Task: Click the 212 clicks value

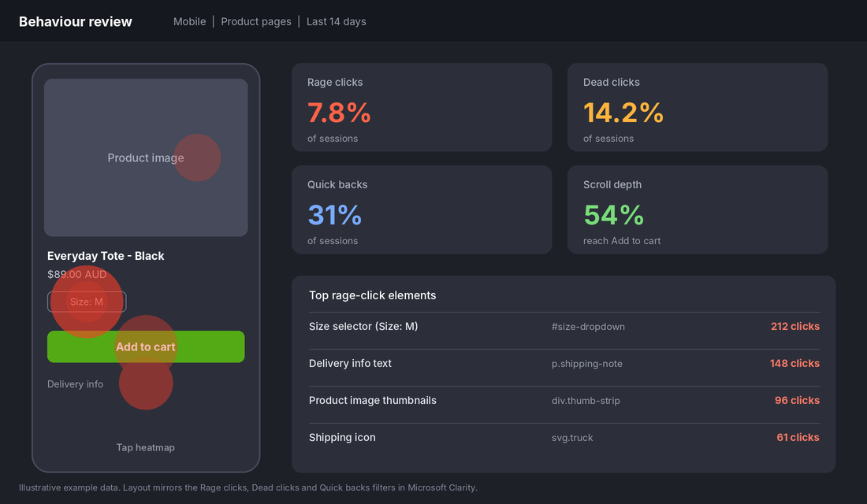Action: pos(795,327)
